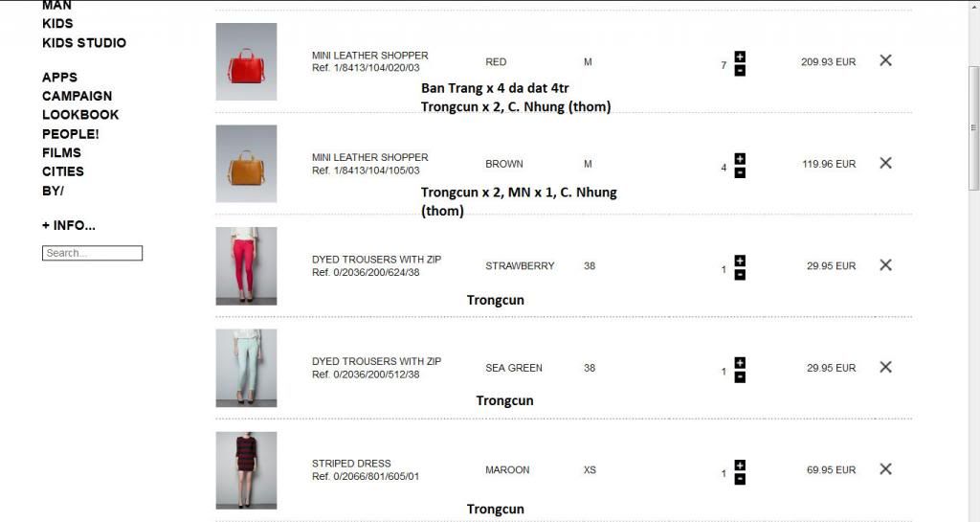Decrease quantity of brown Mini Leather Shopper
980x522 pixels.
[740, 172]
